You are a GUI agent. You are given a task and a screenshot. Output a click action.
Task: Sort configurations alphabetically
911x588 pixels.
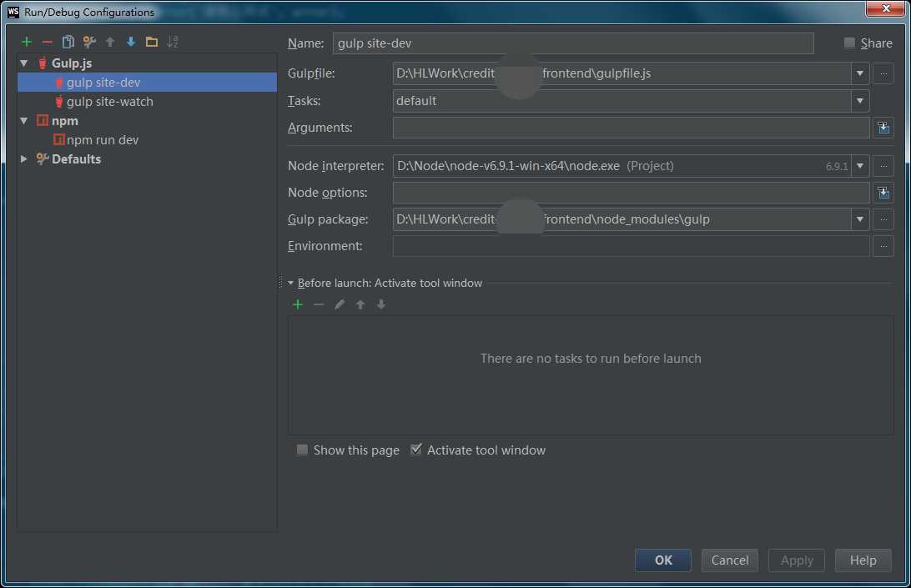(173, 42)
